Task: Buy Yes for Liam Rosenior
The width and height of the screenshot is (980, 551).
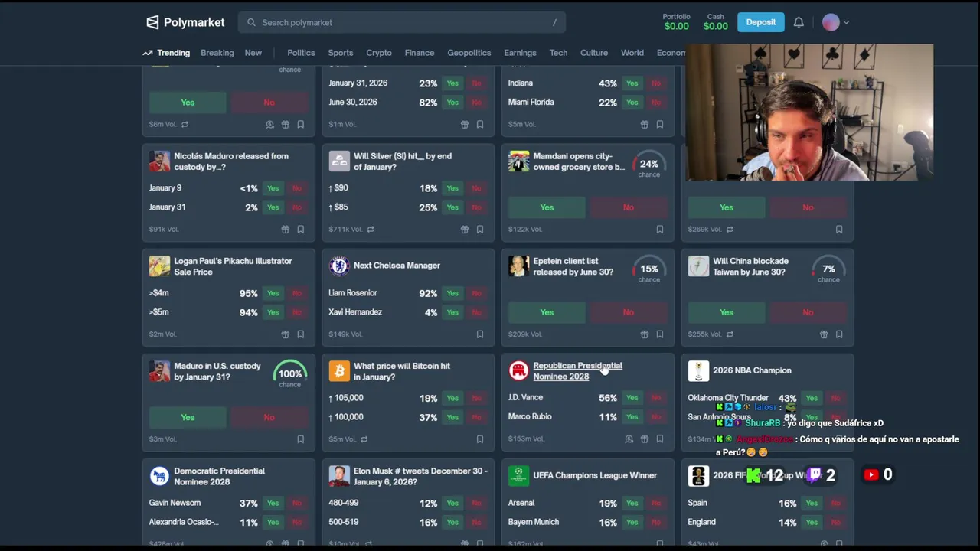Action: coord(452,293)
